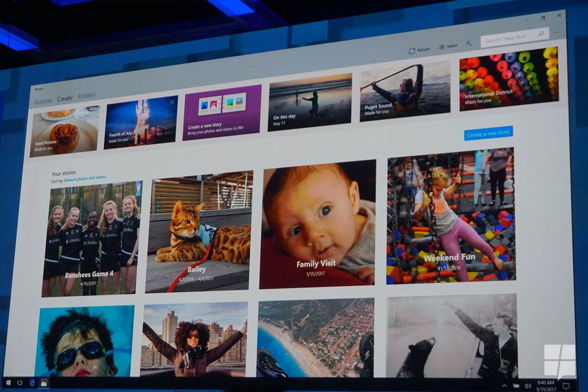This screenshot has height=392, width=588.
Task: Launch Edge from the taskbar
Action: [x=32, y=382]
